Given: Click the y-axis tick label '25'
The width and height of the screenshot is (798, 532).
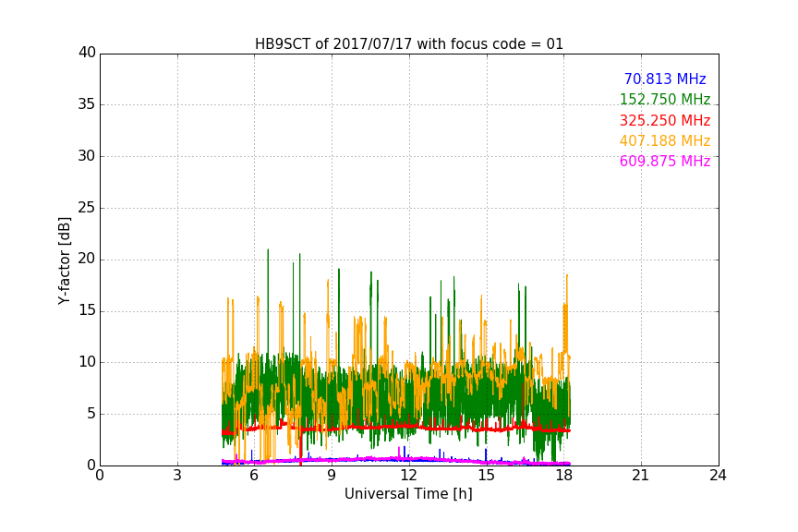Looking at the screenshot, I should [87, 208].
